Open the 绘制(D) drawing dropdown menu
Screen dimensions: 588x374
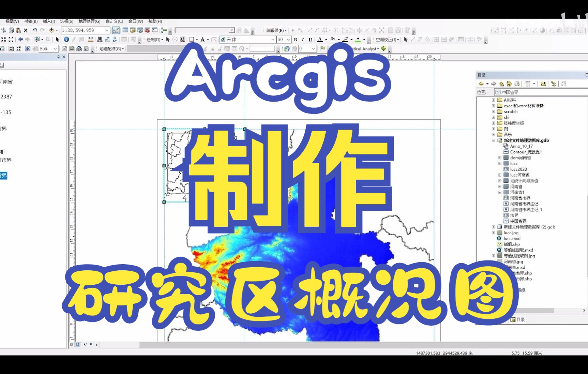(x=154, y=40)
